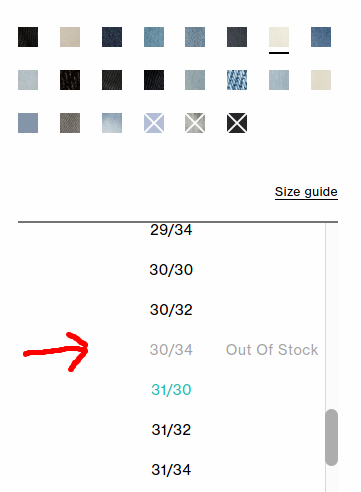The height and width of the screenshot is (492, 361).
Task: Choose the blue-white patterned denim swatch
Action: pos(237,80)
